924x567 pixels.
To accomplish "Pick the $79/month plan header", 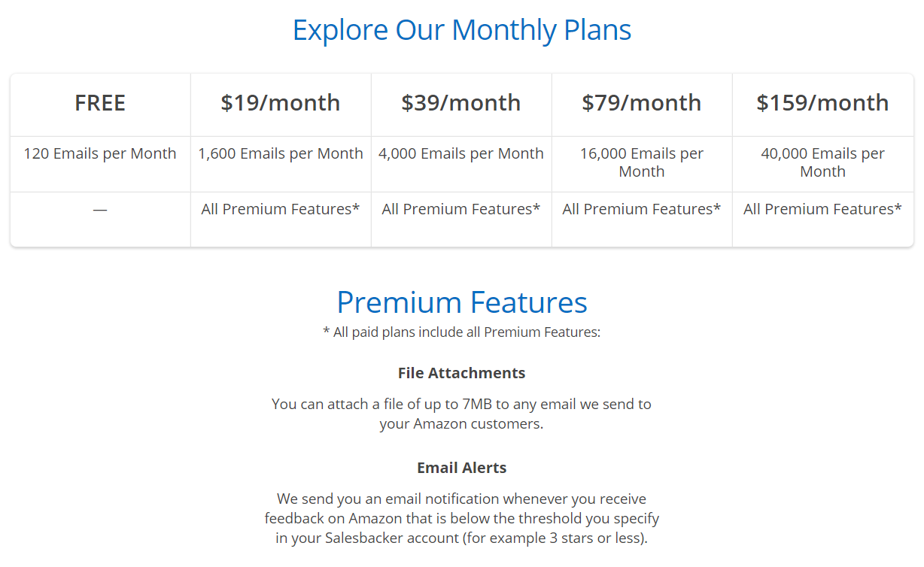I will point(642,103).
